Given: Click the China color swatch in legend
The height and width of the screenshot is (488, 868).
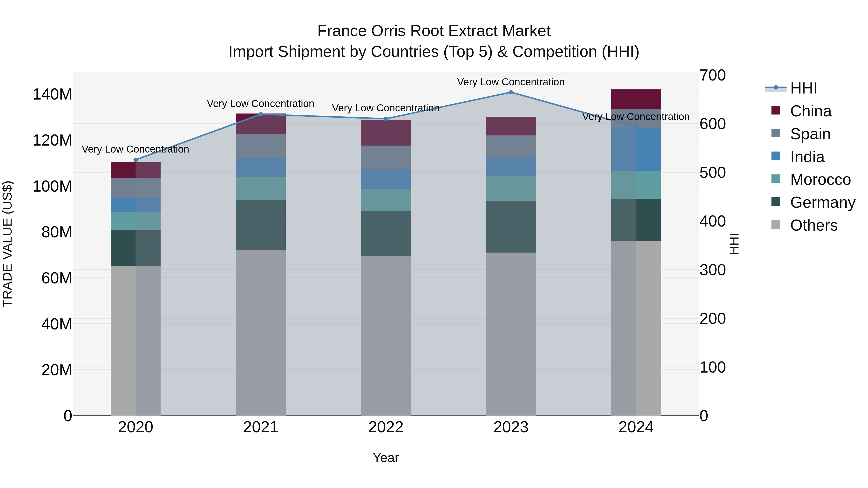Looking at the screenshot, I should (x=776, y=110).
